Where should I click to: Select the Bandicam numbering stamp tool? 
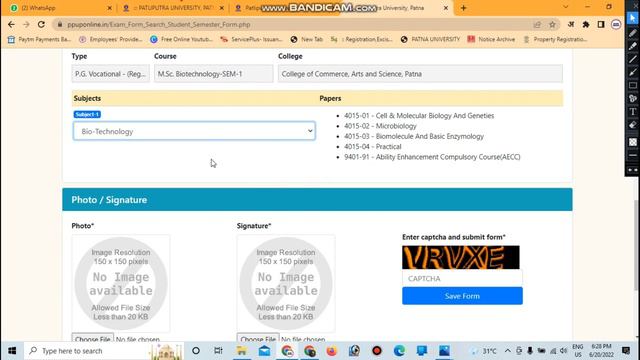[633, 98]
